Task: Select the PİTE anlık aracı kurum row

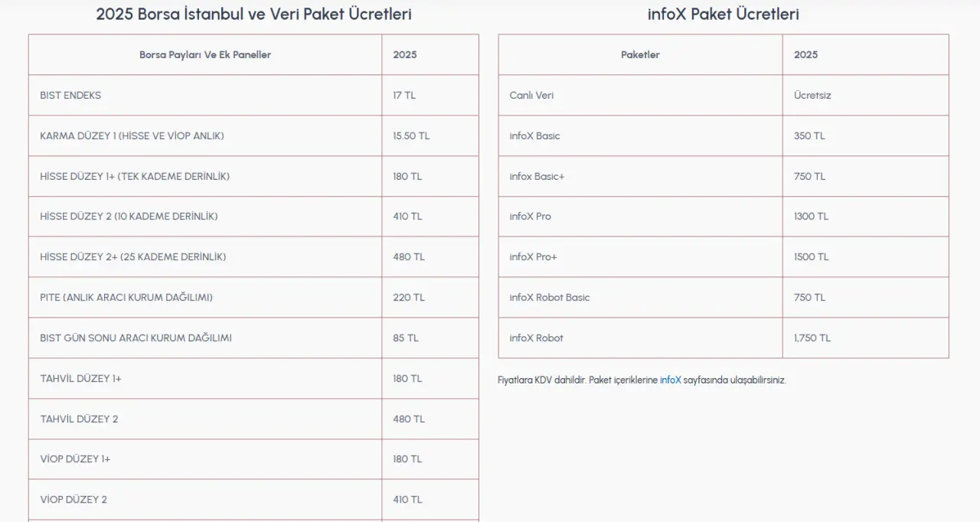Action: [126, 298]
